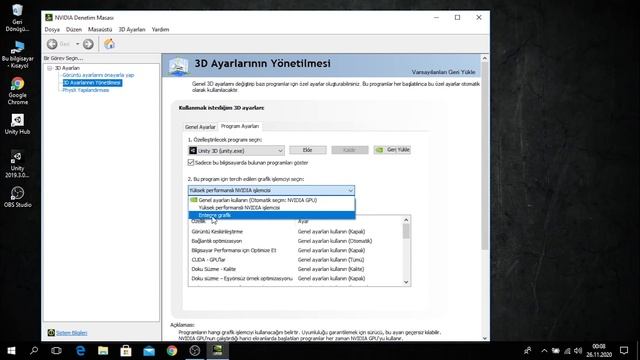
Task: Open the volume control in tray
Action: coord(578,351)
